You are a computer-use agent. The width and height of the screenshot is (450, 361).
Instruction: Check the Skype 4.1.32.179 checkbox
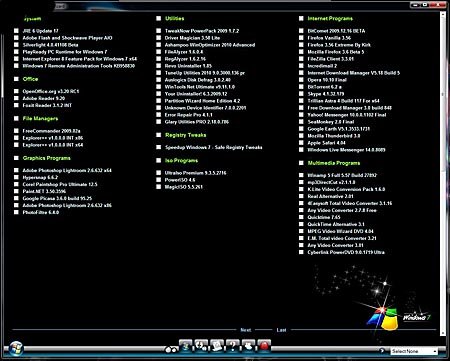(x=301, y=94)
